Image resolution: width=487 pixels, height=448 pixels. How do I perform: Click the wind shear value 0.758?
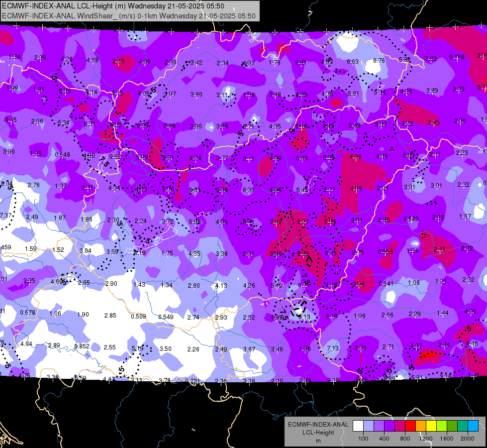pyautogui.click(x=457, y=57)
